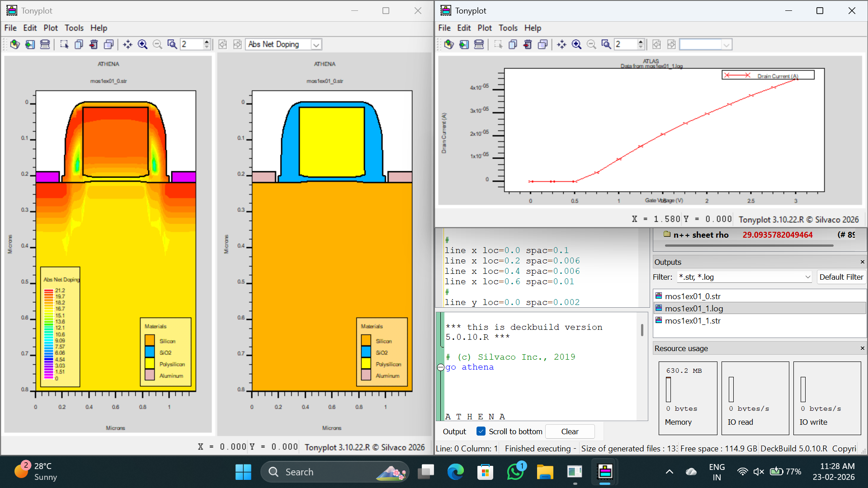This screenshot has height=488, width=868.
Task: Click the zoom box icon in the structure Tonyplot toolbar
Action: [172, 44]
